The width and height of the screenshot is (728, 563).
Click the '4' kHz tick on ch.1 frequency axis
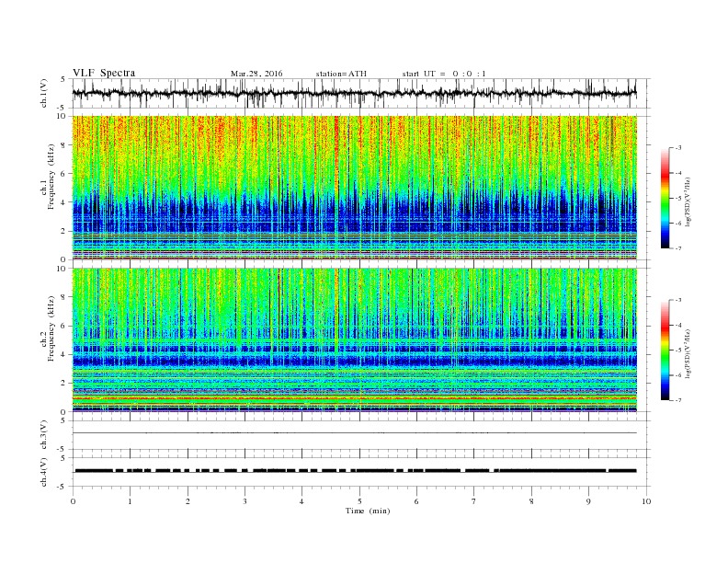tap(64, 202)
